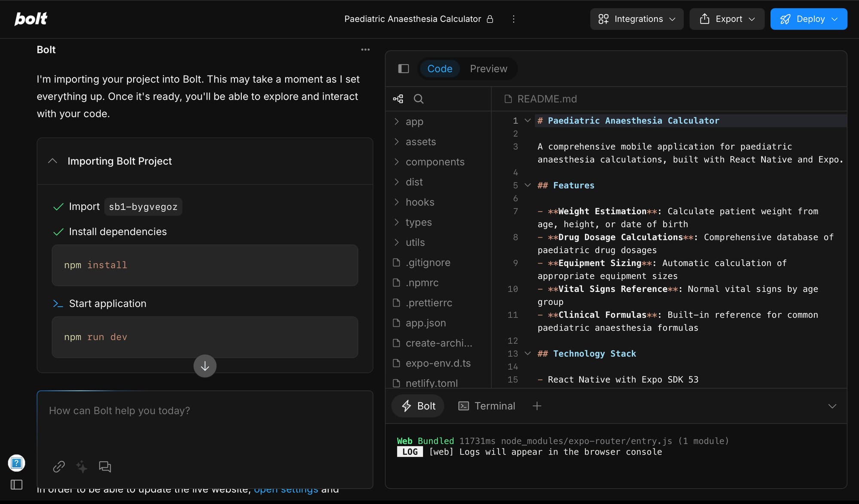Click the scroll-to-bottom arrow button
Screen dimensions: 859x504
tap(205, 366)
